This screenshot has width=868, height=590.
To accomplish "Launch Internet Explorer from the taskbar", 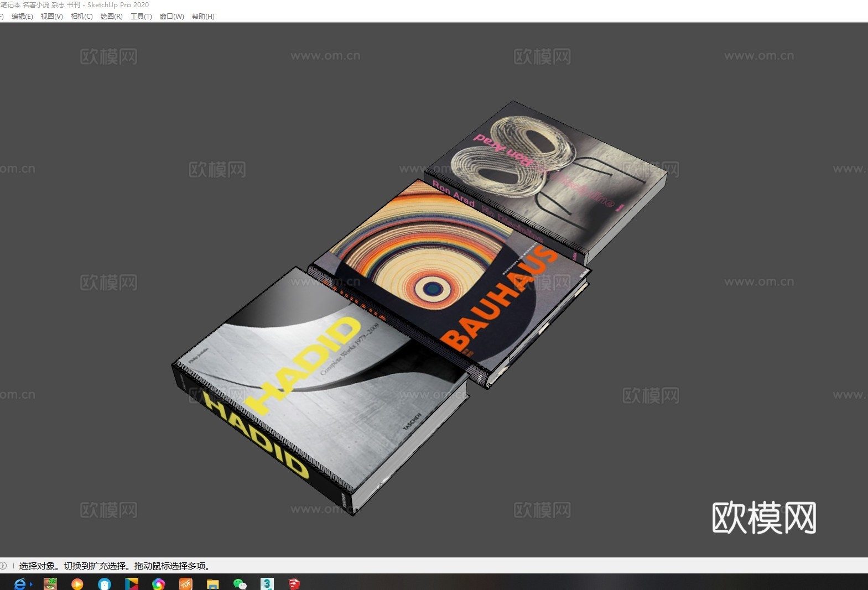I will coord(20,584).
